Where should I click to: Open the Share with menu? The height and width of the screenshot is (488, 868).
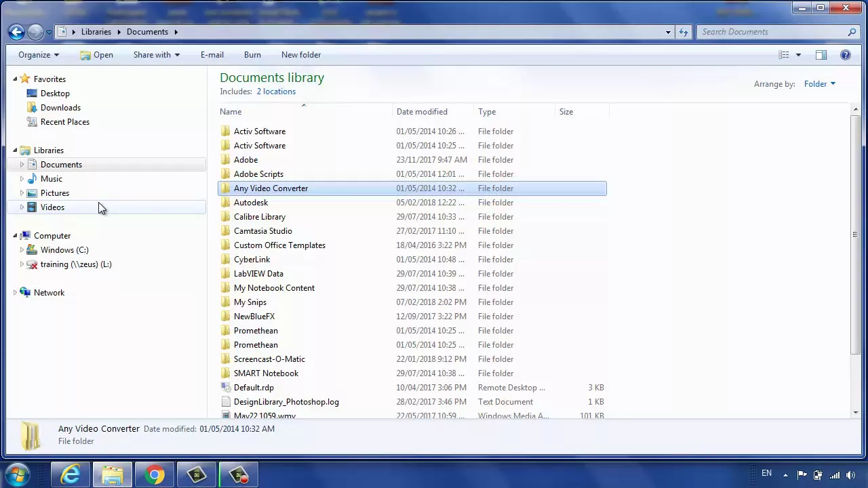pos(157,55)
